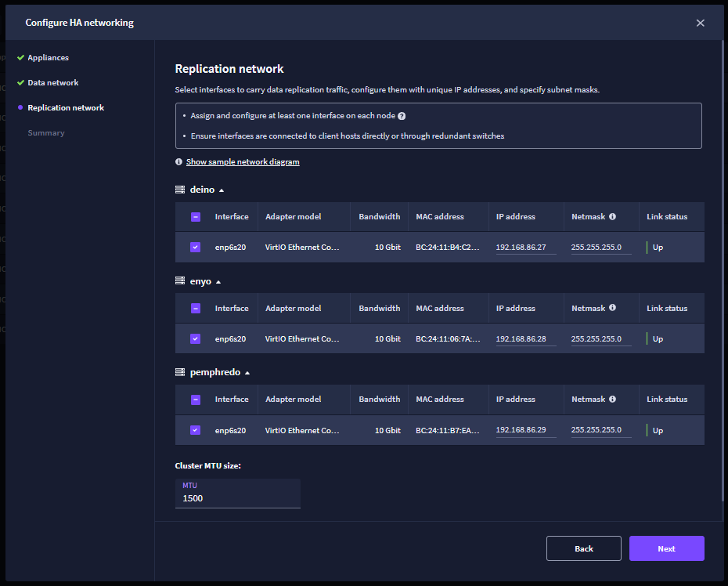Uncheck enp6s20 interface for enyo
This screenshot has width=728, height=586.
196,338
